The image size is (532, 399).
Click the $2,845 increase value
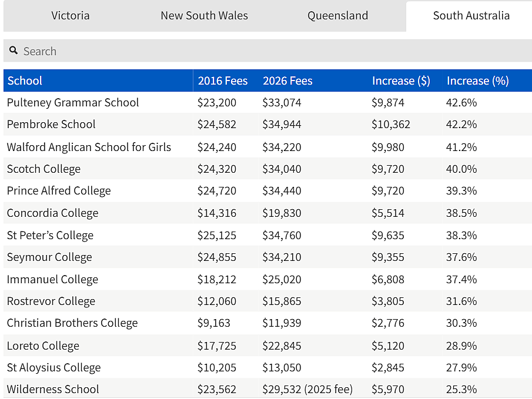point(388,368)
